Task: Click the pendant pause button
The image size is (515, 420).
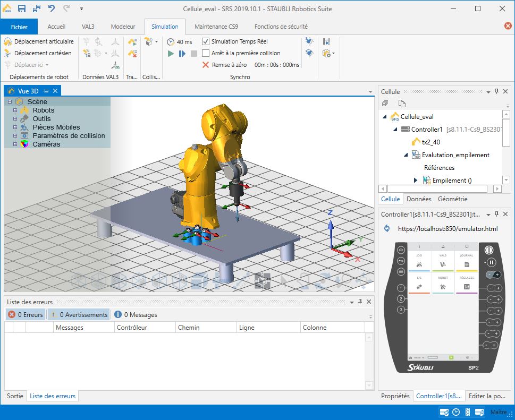Action: coord(492,262)
